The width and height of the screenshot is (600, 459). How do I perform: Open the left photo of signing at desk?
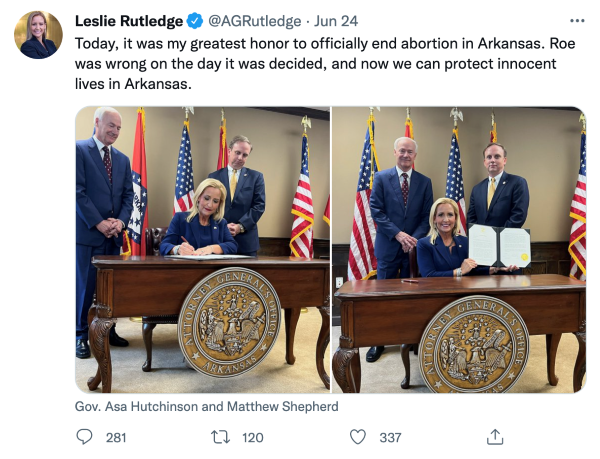pyautogui.click(x=202, y=250)
